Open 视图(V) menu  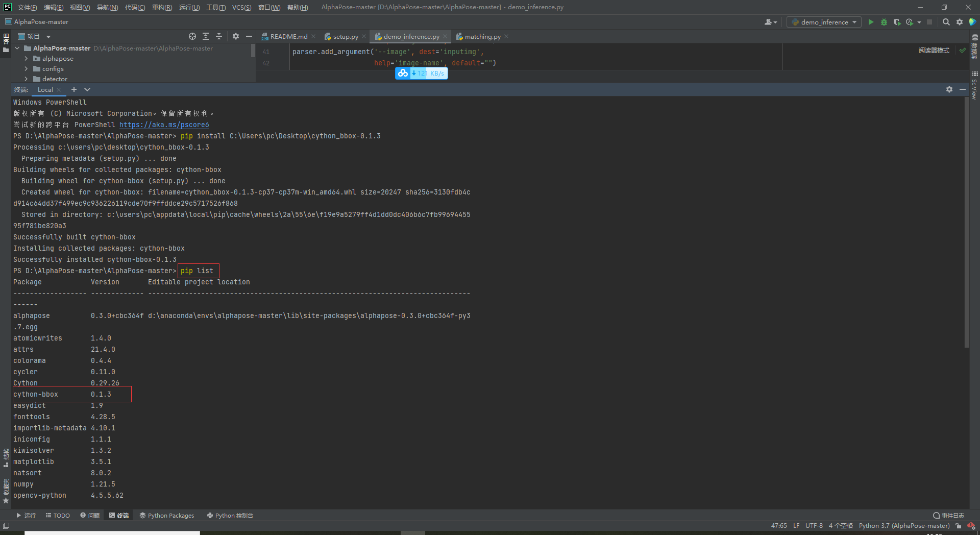tap(80, 7)
